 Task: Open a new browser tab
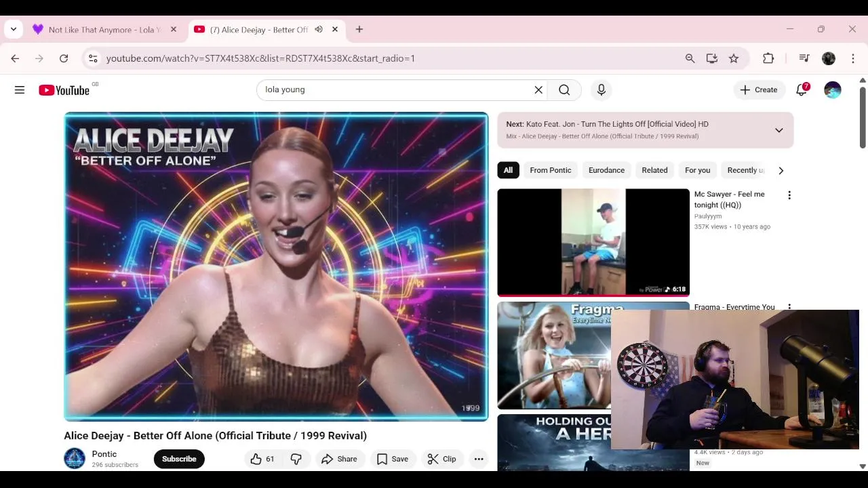point(359,29)
